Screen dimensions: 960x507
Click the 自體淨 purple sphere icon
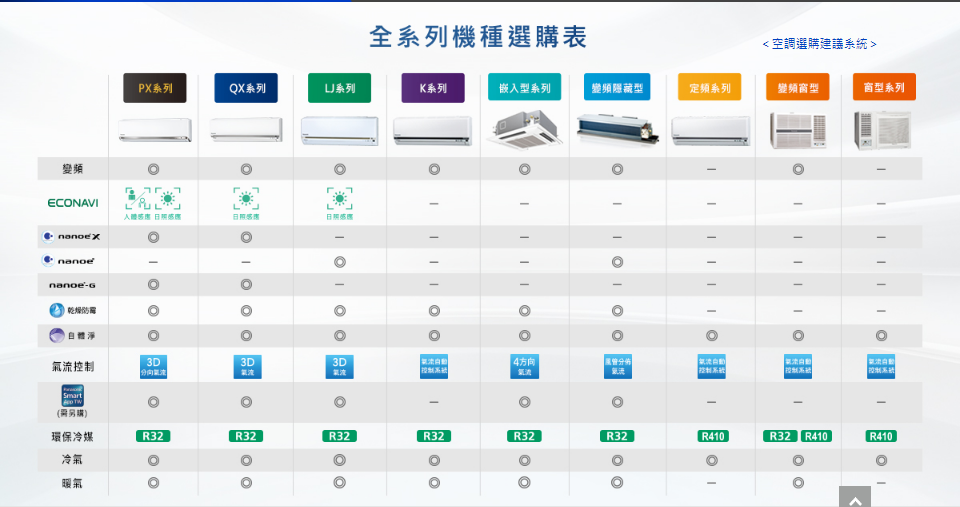56,335
